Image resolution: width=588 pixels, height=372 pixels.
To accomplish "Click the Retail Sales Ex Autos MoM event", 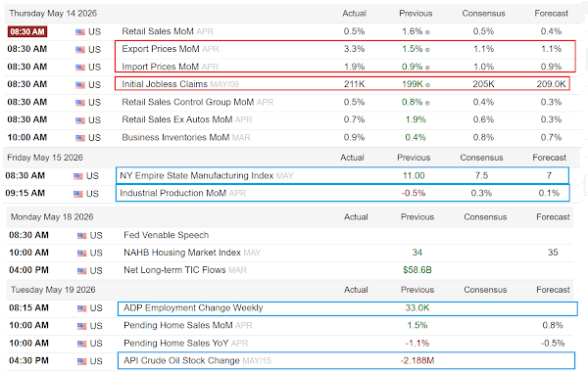I will 177,119.
